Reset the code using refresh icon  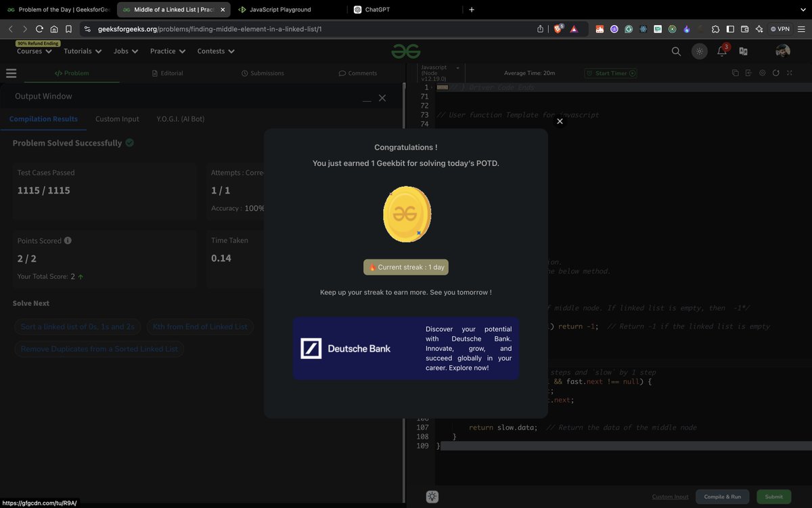click(x=775, y=72)
